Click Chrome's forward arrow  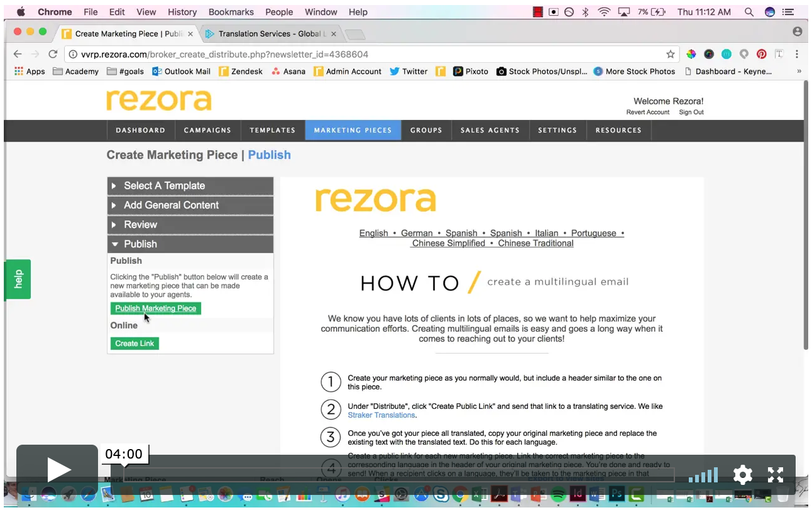coord(35,54)
